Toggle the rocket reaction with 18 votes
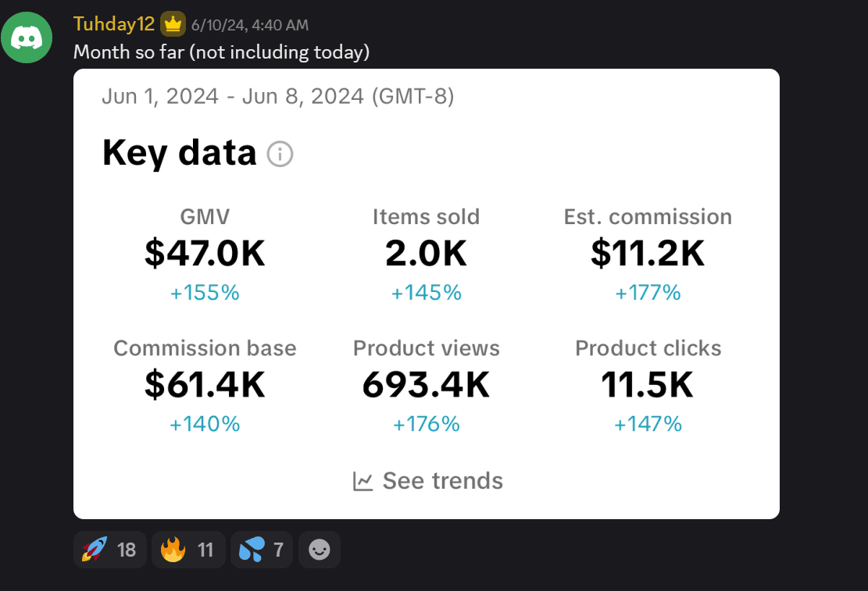Screen dimensions: 868x591 tap(109, 550)
